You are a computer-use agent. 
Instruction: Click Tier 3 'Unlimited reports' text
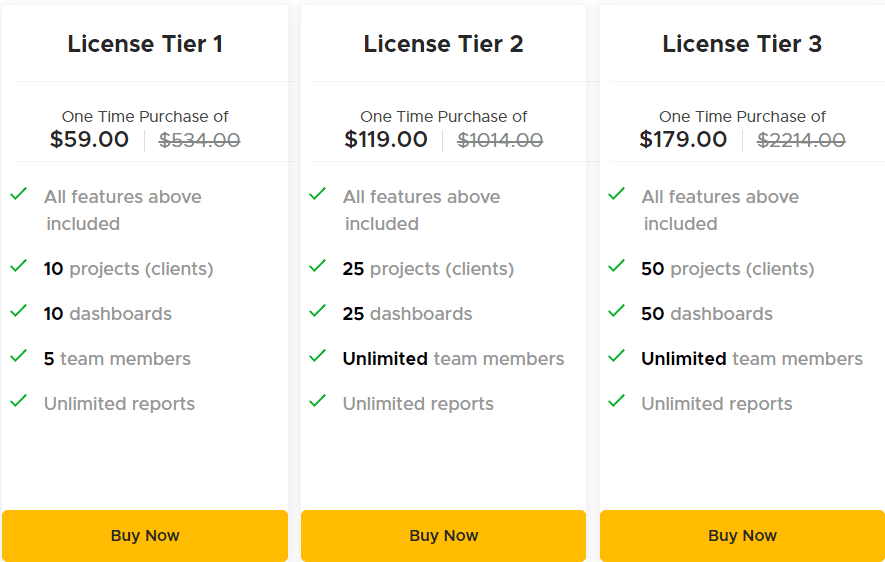pos(717,404)
